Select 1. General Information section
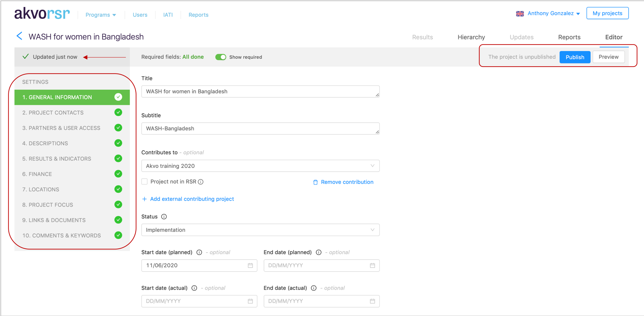This screenshot has height=316, width=644. pyautogui.click(x=72, y=97)
